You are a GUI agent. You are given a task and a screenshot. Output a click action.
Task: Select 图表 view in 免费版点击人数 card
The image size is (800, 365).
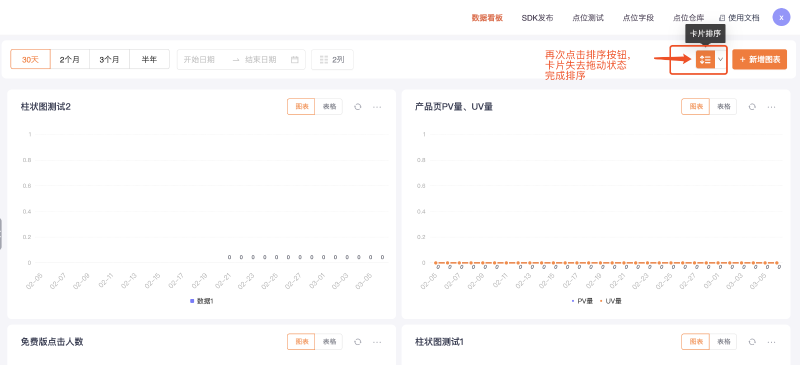coord(301,342)
